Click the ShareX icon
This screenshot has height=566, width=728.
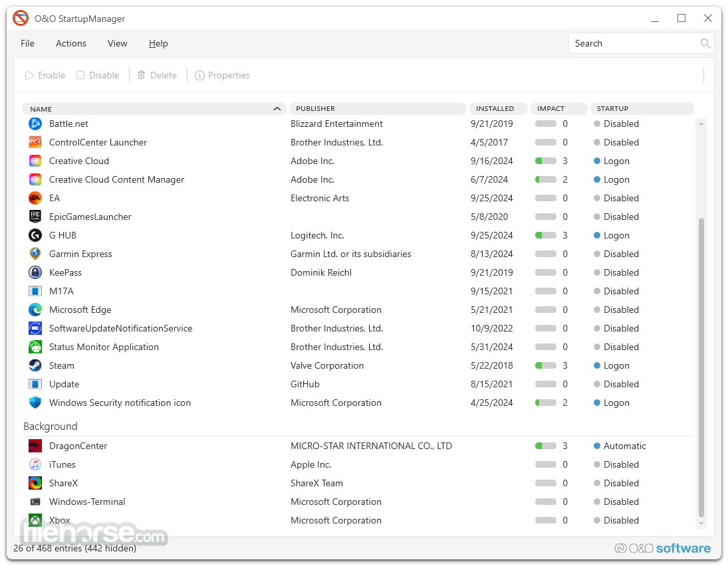[35, 484]
